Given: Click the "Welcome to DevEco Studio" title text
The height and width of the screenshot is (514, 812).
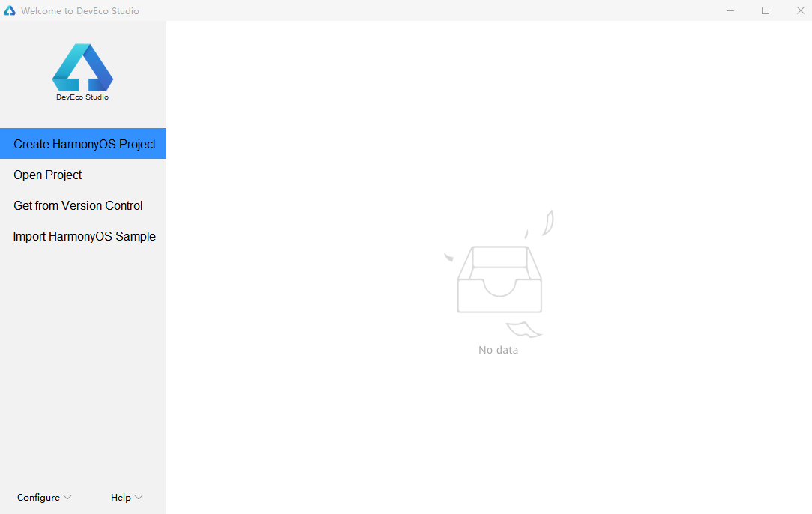Looking at the screenshot, I should point(80,11).
